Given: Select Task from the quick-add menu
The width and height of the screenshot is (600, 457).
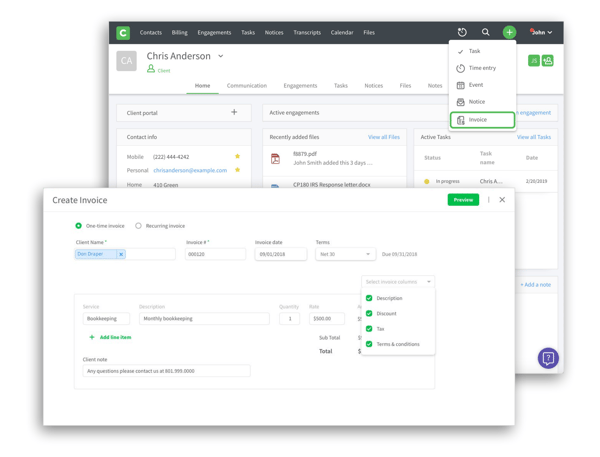Looking at the screenshot, I should point(482,51).
